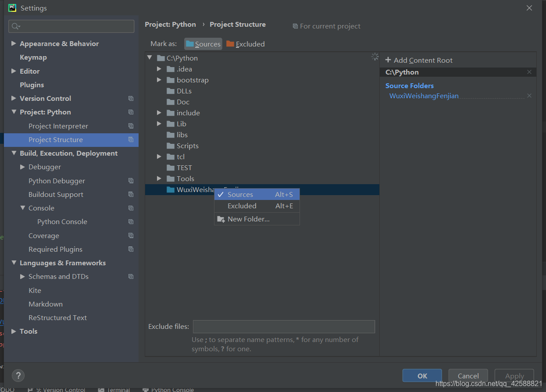Click the search magnifier icon in settings
This screenshot has height=392, width=546.
click(15, 26)
